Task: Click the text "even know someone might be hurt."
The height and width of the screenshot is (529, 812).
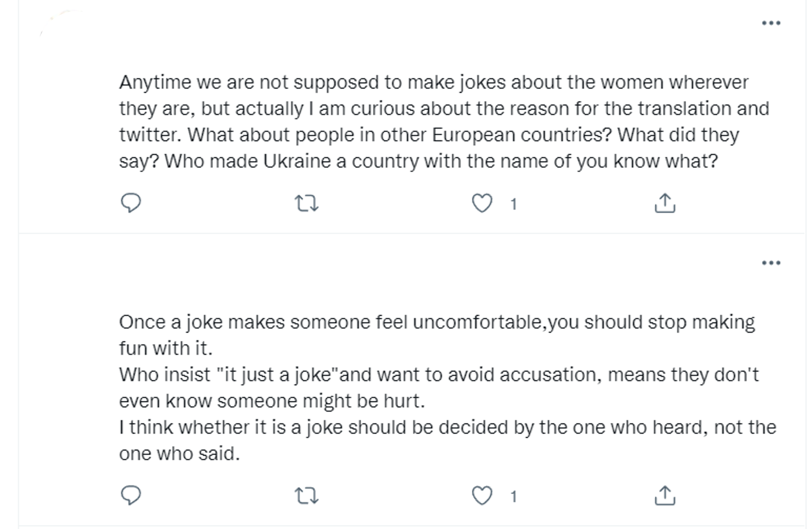Action: pos(272,401)
